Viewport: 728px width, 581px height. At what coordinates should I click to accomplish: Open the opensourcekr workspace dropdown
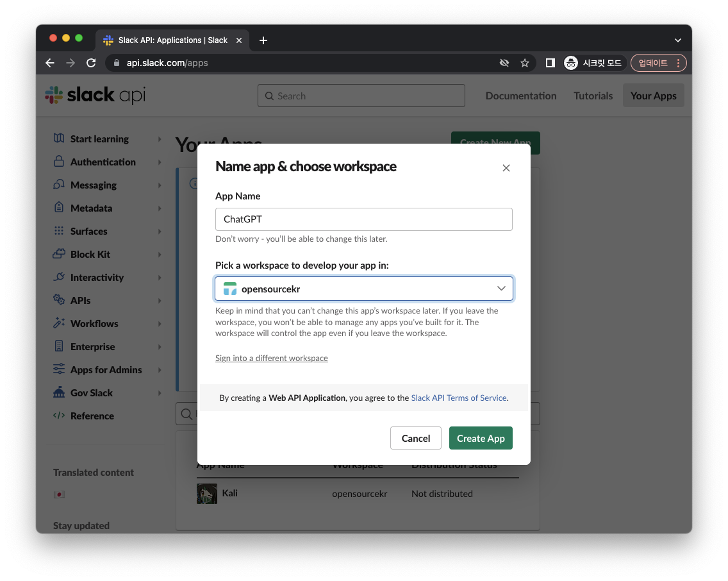point(364,289)
